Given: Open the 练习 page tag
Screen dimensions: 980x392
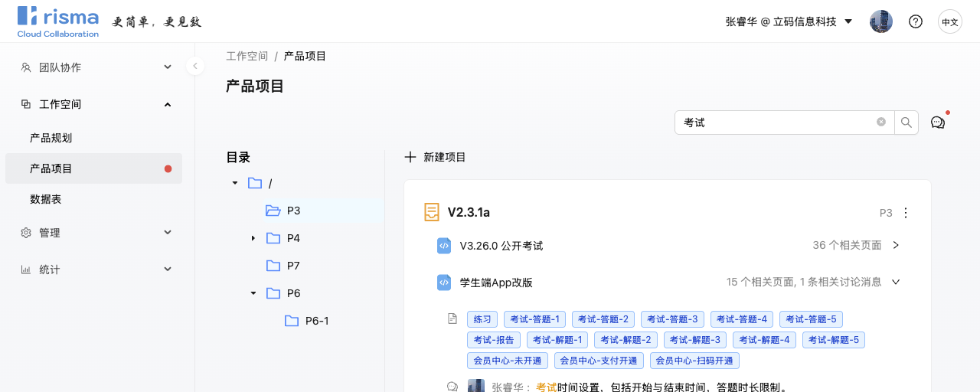Looking at the screenshot, I should [482, 319].
